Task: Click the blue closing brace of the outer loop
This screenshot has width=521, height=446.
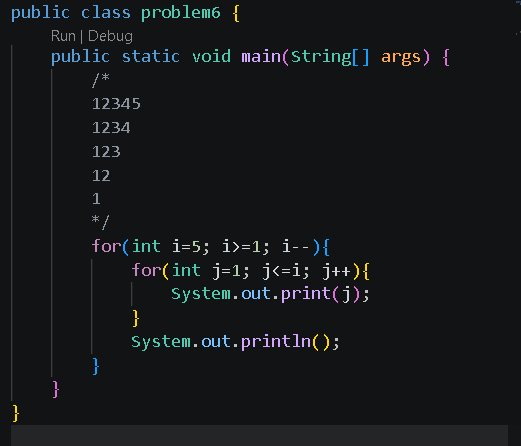Action: pos(96,366)
